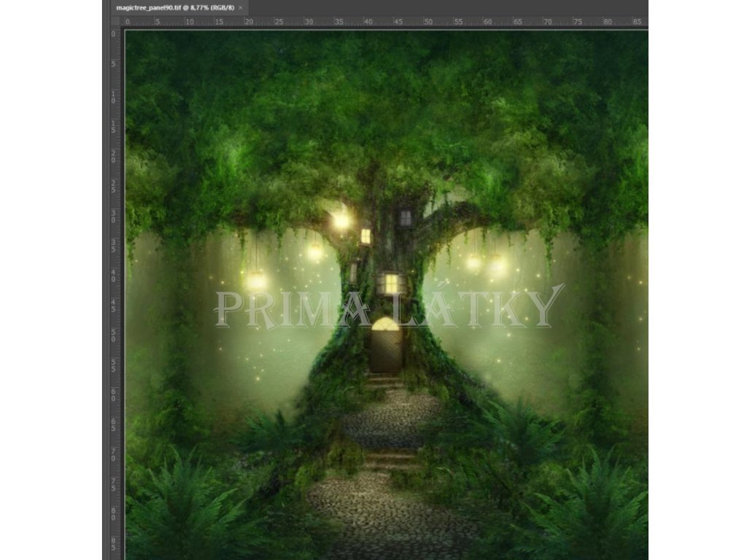Click the 85 mark on horizontal ruler
Viewport: 747px width, 560px height.
[x=636, y=21]
